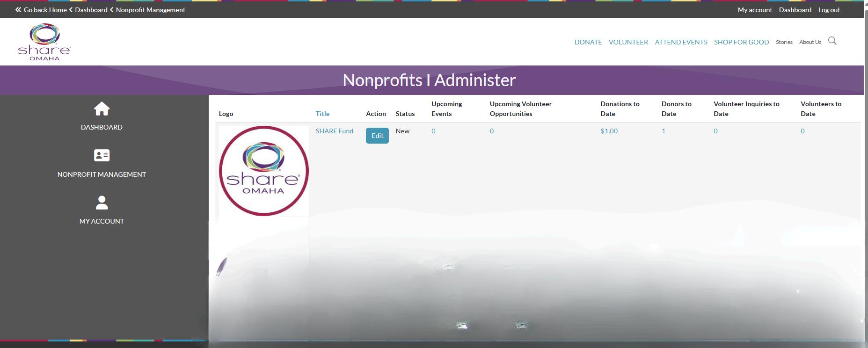Open the SHARE Fund nonprofit link
Image resolution: width=868 pixels, height=348 pixels.
(335, 131)
